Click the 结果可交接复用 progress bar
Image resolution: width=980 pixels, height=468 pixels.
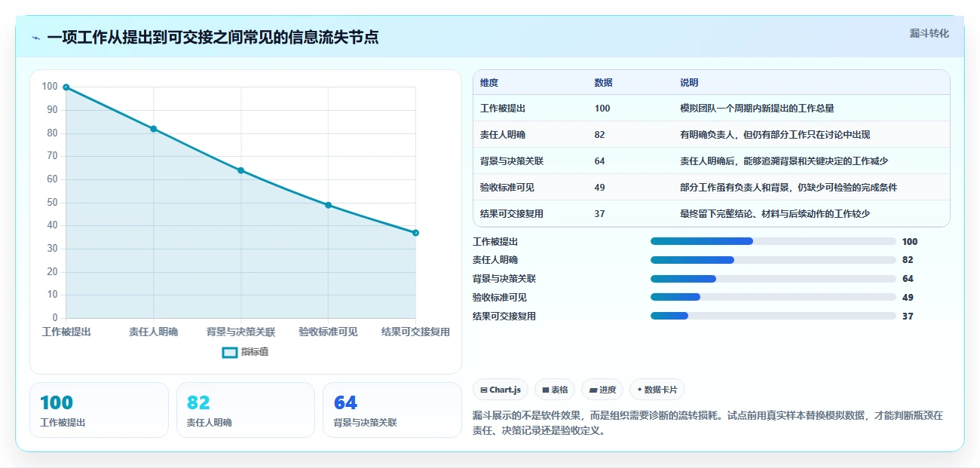773,316
